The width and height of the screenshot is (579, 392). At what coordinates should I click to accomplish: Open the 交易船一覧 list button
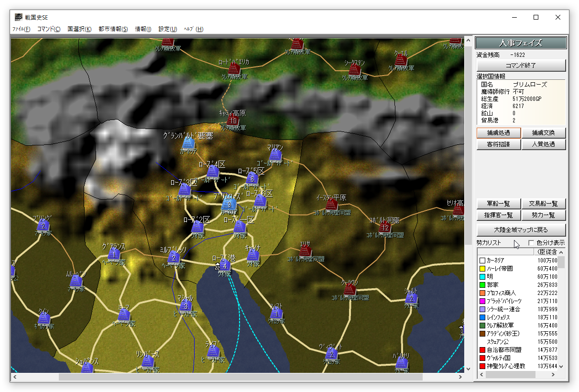click(x=544, y=204)
